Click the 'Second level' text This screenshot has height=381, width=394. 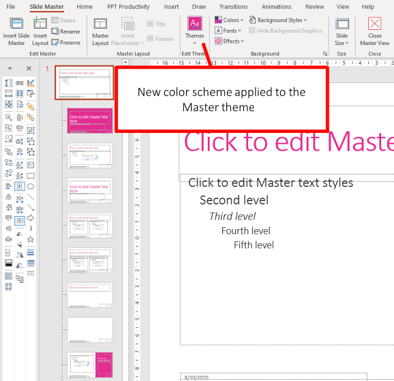234,200
